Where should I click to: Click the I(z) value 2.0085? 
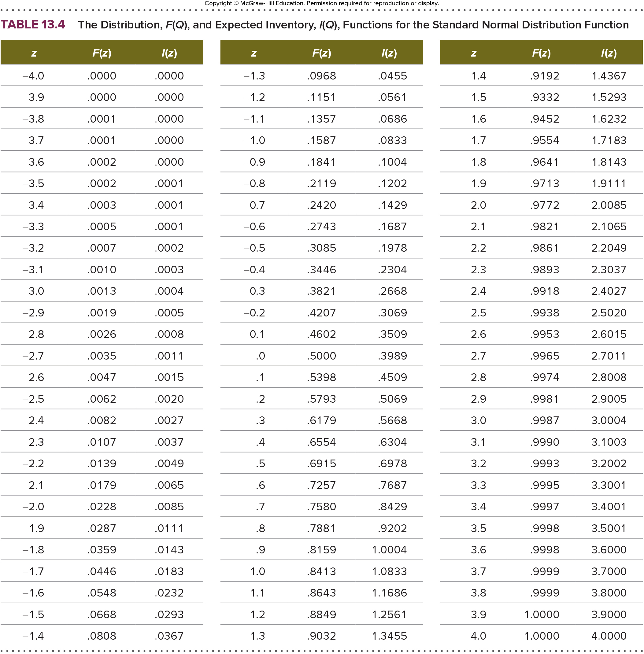(609, 205)
